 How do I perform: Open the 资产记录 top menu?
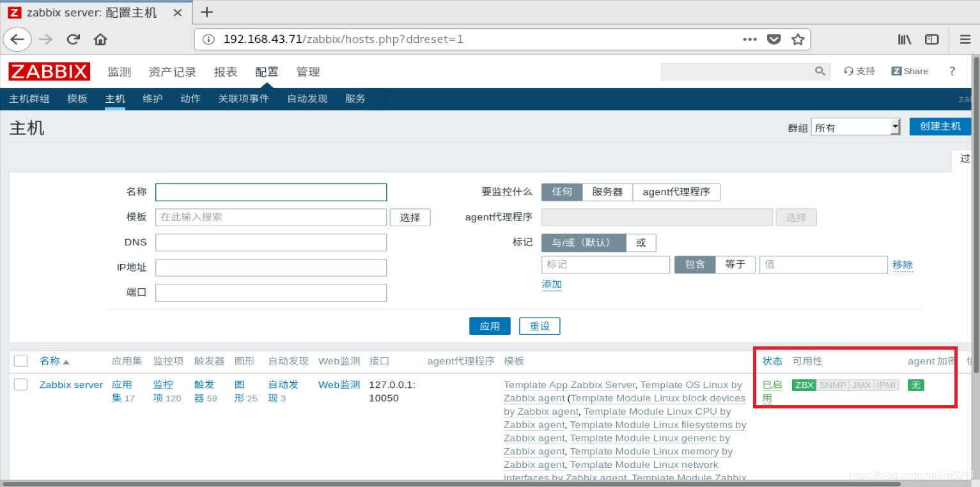[173, 72]
